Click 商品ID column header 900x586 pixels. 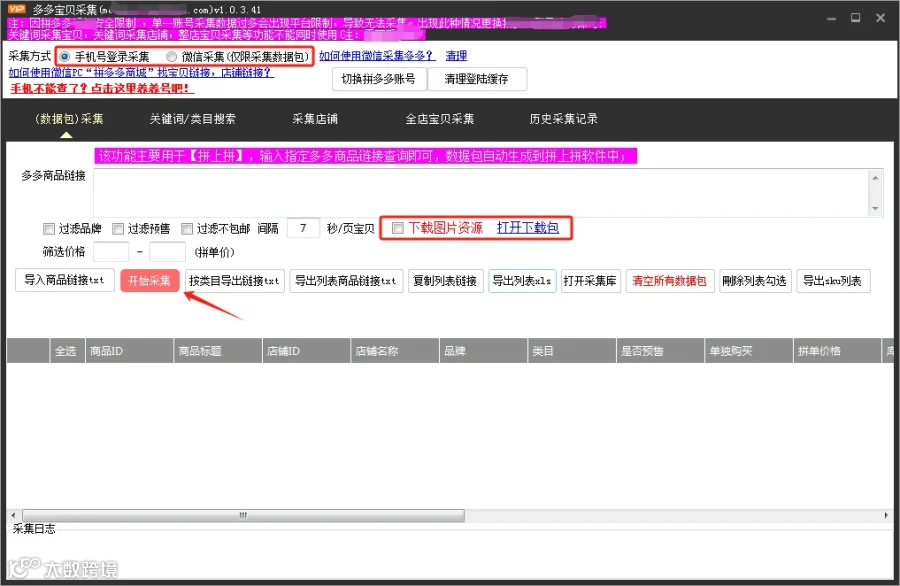[x=129, y=351]
